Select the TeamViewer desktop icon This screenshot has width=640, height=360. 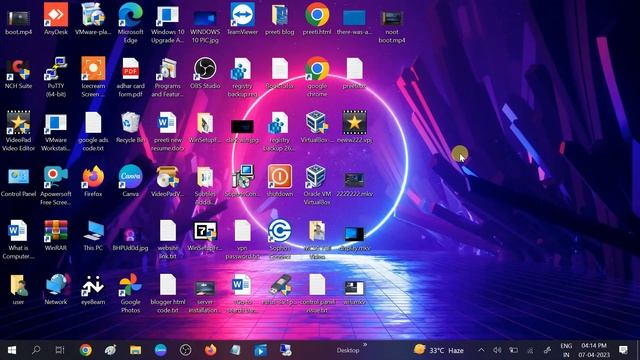(242, 19)
